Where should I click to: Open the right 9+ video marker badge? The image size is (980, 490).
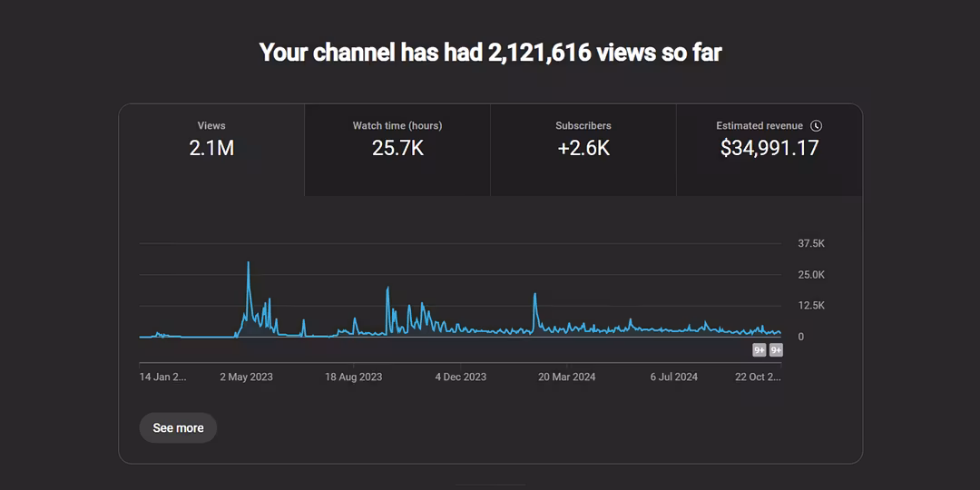pos(776,350)
